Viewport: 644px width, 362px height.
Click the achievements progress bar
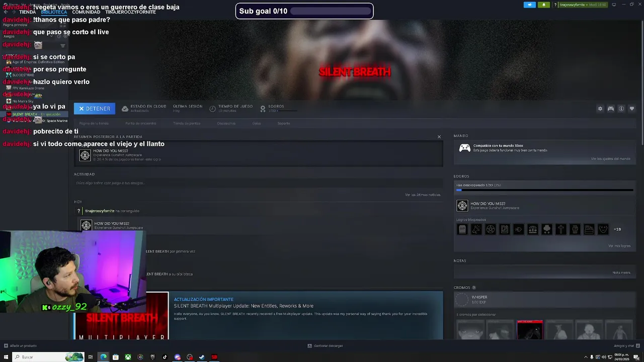[544, 190]
